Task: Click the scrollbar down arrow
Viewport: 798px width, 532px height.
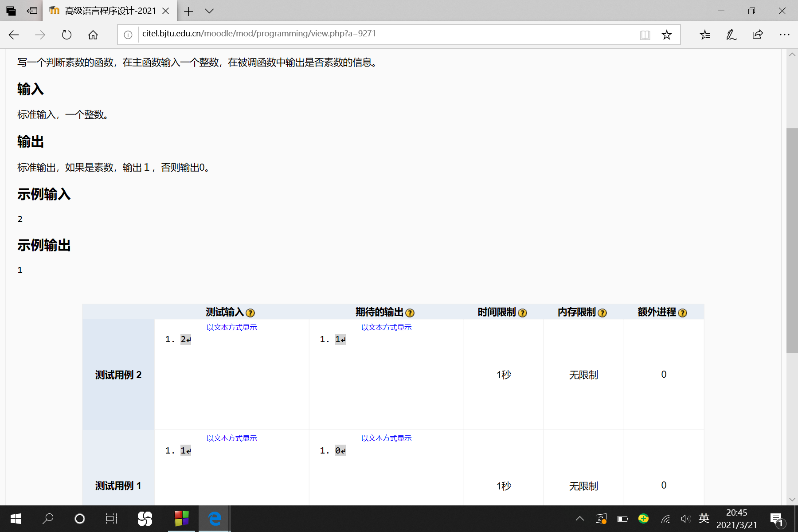Action: click(x=792, y=500)
